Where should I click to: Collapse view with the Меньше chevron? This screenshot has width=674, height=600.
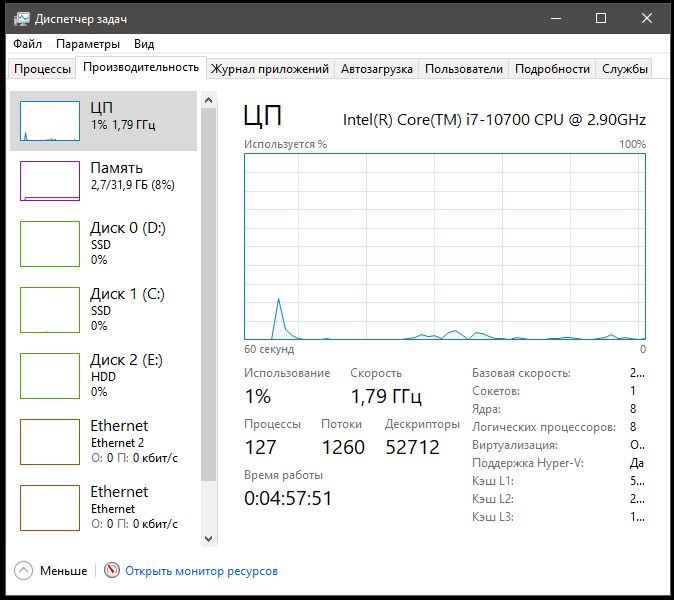tap(24, 571)
